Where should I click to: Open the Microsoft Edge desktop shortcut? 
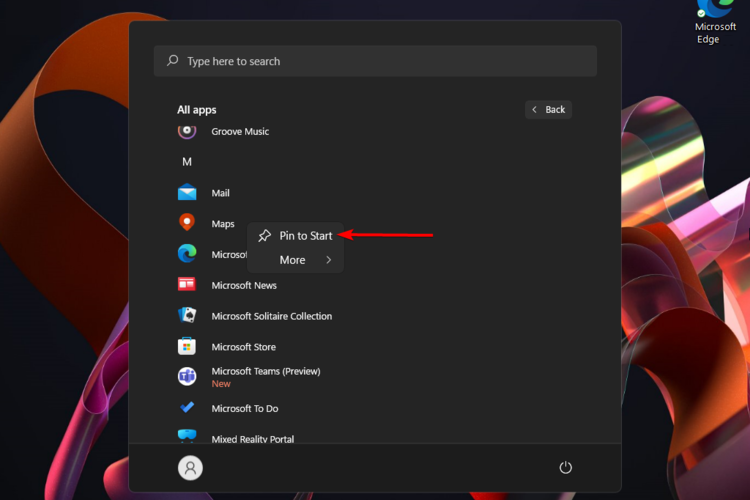click(716, 22)
